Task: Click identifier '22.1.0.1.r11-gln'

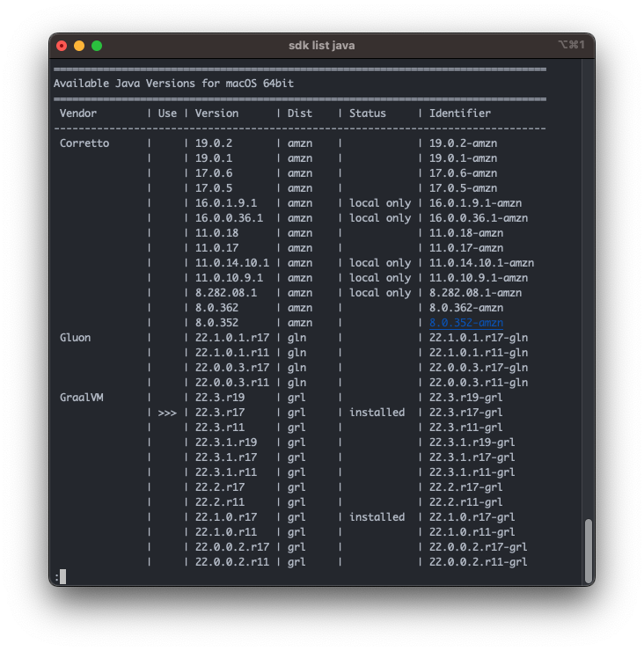Action: [x=479, y=353]
